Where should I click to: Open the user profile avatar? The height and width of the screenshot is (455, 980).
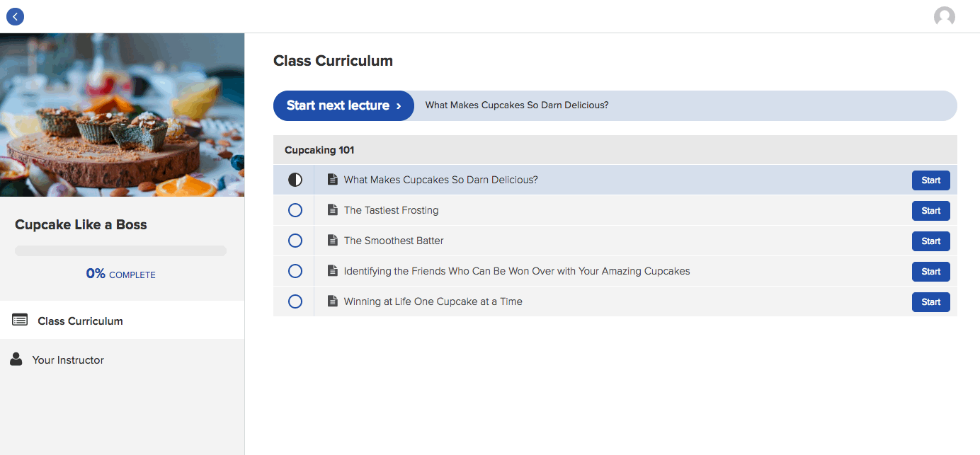(944, 17)
